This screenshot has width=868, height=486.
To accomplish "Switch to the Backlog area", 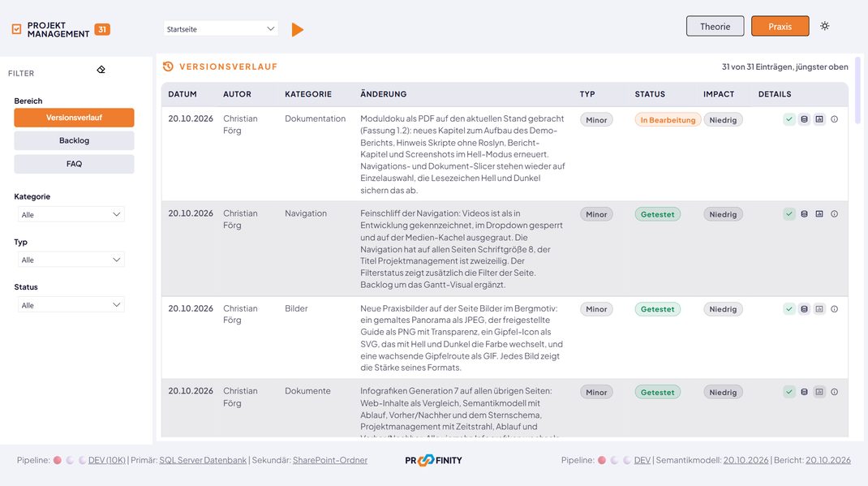I will pos(74,140).
